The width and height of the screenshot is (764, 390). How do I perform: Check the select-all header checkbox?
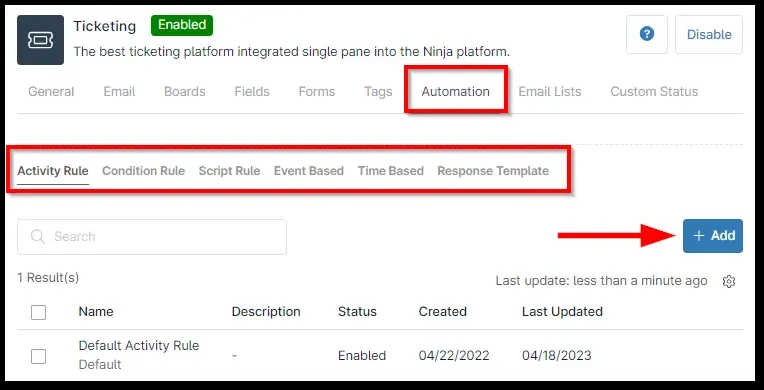coord(38,312)
